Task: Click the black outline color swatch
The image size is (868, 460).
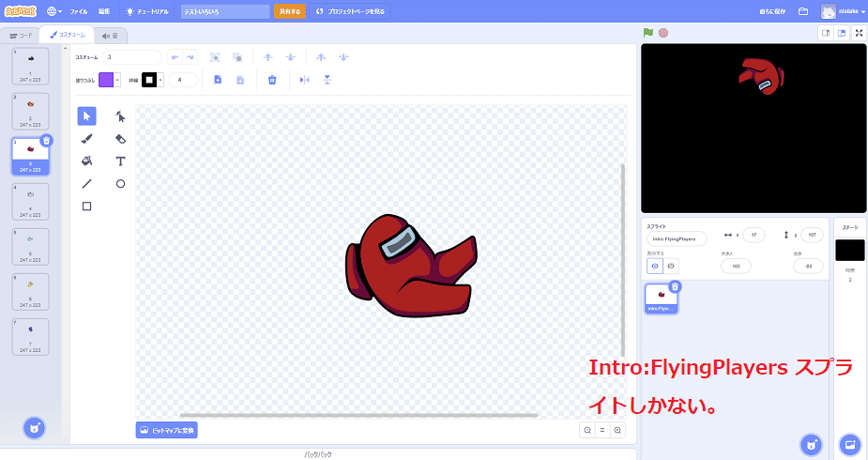Action: tap(149, 80)
